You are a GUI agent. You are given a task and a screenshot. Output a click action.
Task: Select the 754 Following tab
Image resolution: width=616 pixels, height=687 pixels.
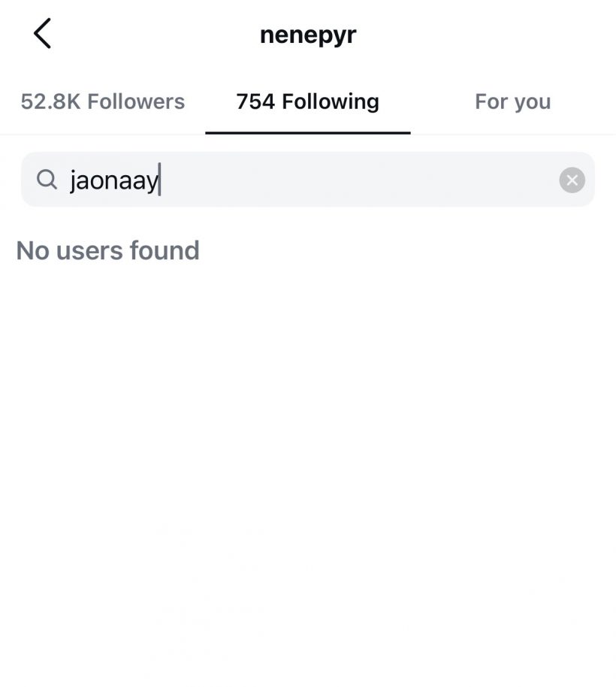coord(308,101)
